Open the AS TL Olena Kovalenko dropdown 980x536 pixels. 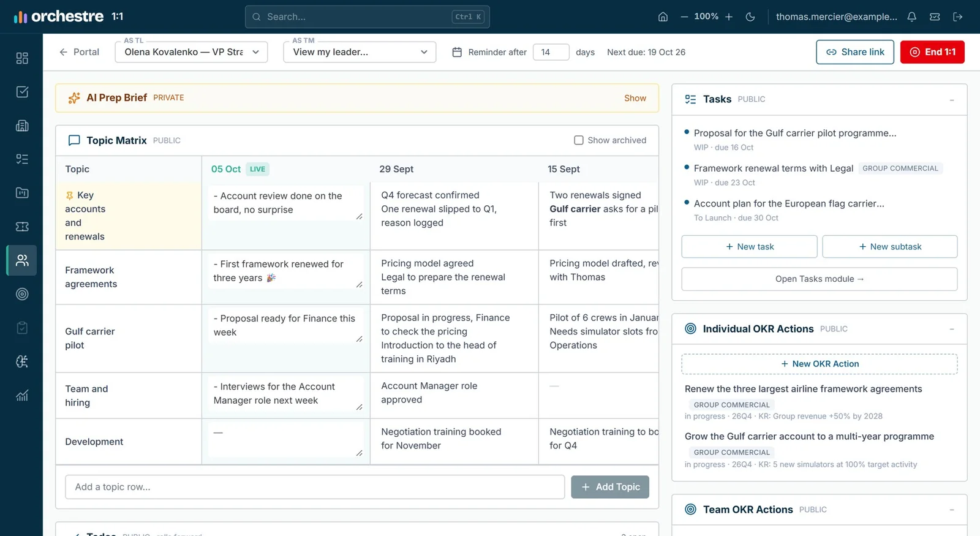tap(191, 52)
